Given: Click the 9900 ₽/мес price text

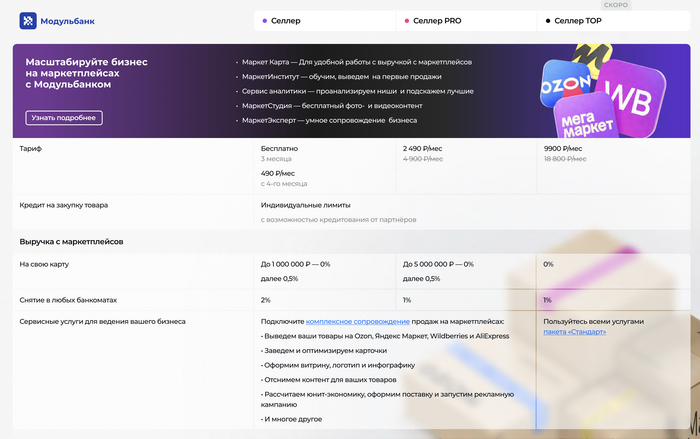Looking at the screenshot, I should tap(563, 149).
